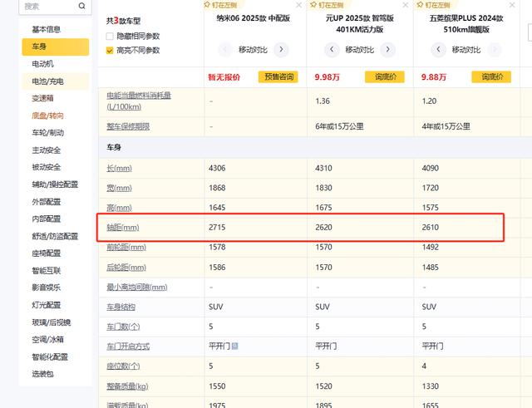This screenshot has height=408, width=532.
Task: Click the 车门数(个) parameter link
Action: [x=123, y=327]
